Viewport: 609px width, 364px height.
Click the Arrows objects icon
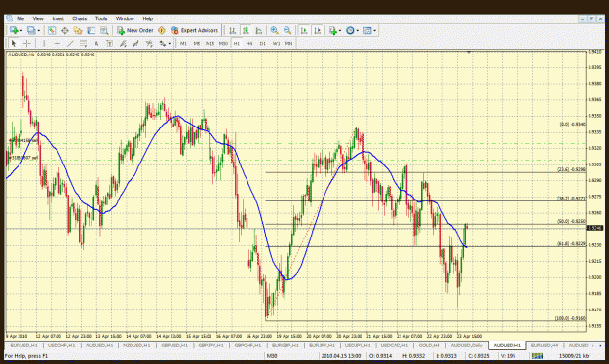pos(163,43)
